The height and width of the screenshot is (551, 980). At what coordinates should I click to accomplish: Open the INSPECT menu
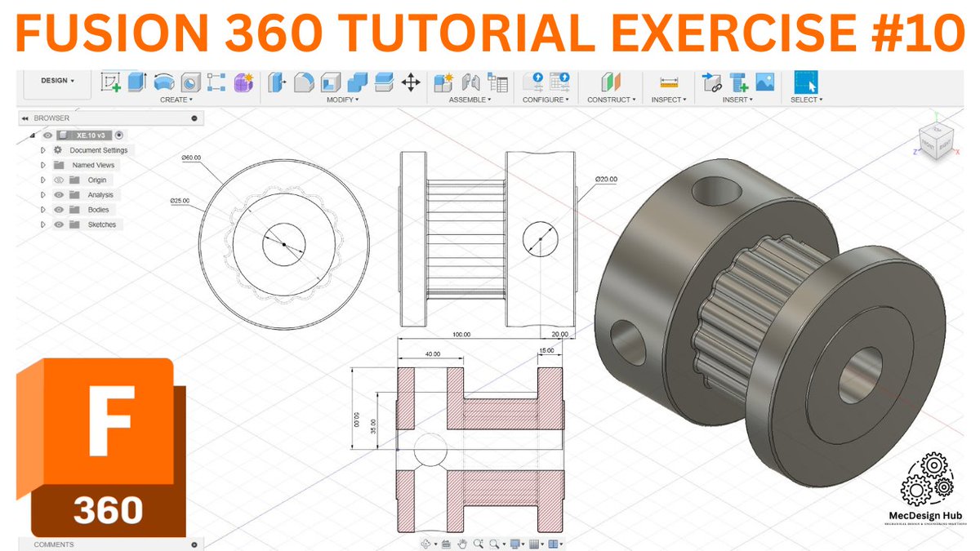click(669, 100)
